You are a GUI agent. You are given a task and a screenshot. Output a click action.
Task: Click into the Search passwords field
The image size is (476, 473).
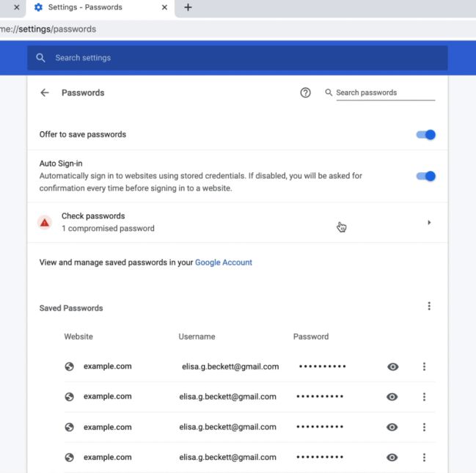386,92
